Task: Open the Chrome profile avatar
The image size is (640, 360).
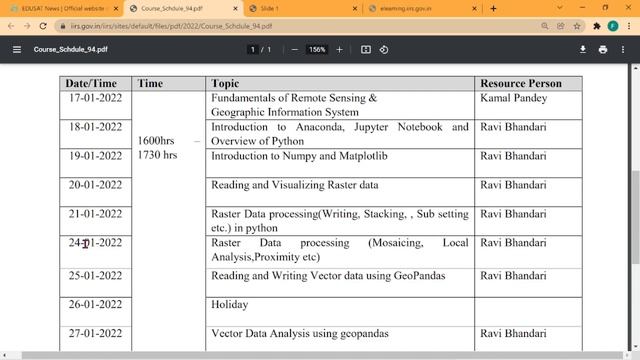Action: tap(613, 26)
